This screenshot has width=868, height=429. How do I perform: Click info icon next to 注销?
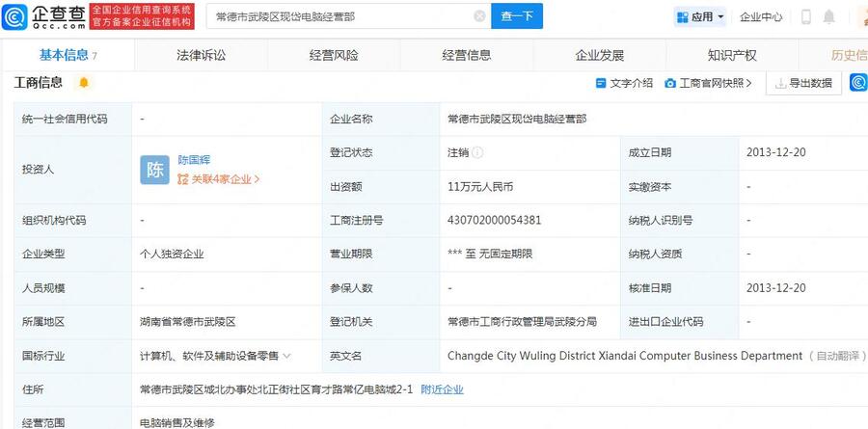(478, 152)
